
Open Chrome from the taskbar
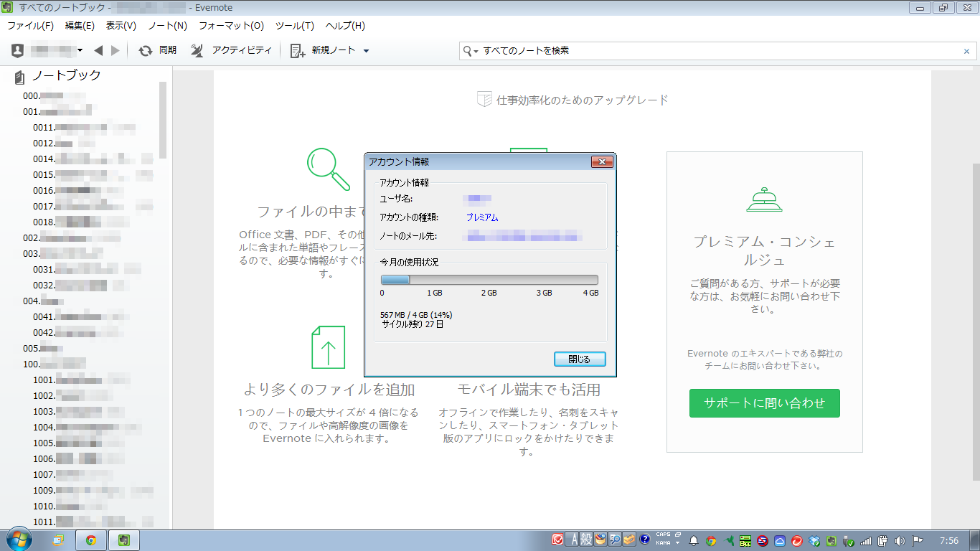91,540
